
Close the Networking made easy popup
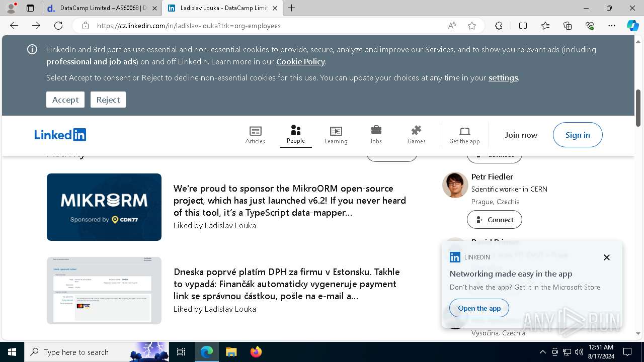(607, 257)
